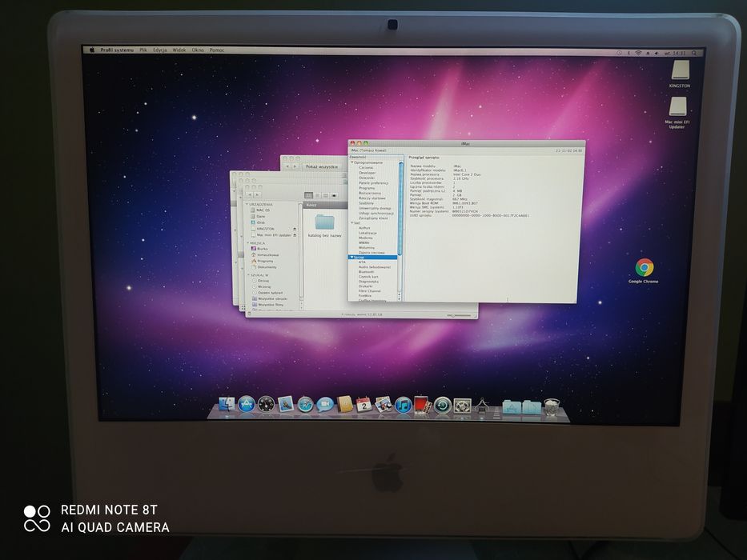Open the Okno menu
Viewport: 747px width, 560px height.
(x=198, y=50)
